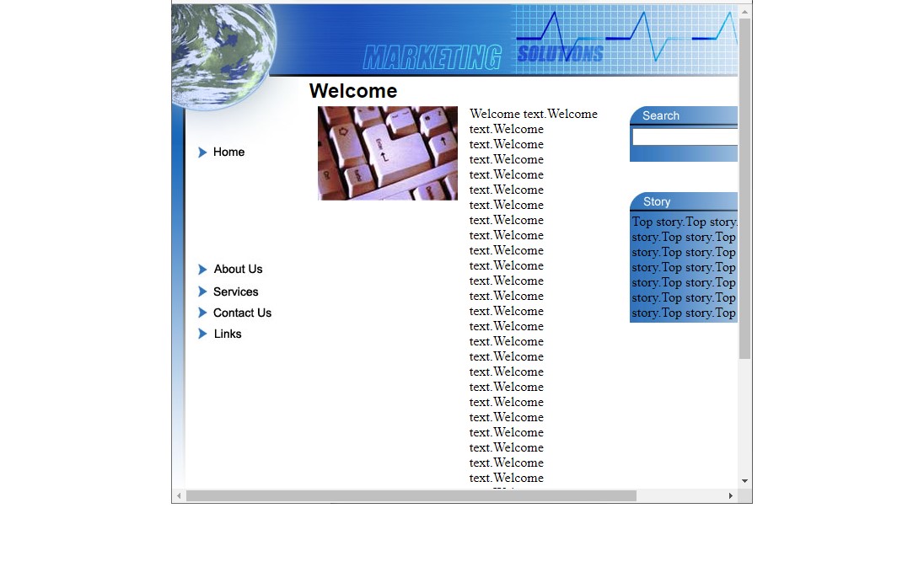Click the arrow bullet next to Services
This screenshot has height=567, width=924.
pos(202,292)
